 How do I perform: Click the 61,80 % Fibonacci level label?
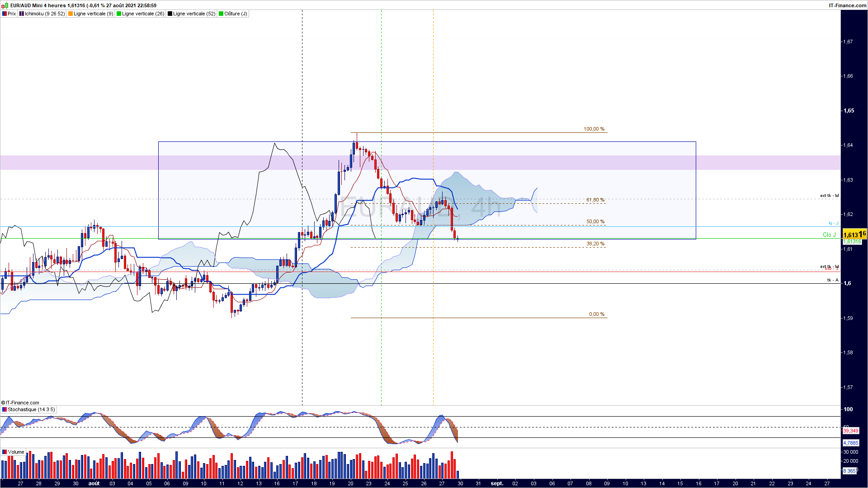pyautogui.click(x=595, y=200)
